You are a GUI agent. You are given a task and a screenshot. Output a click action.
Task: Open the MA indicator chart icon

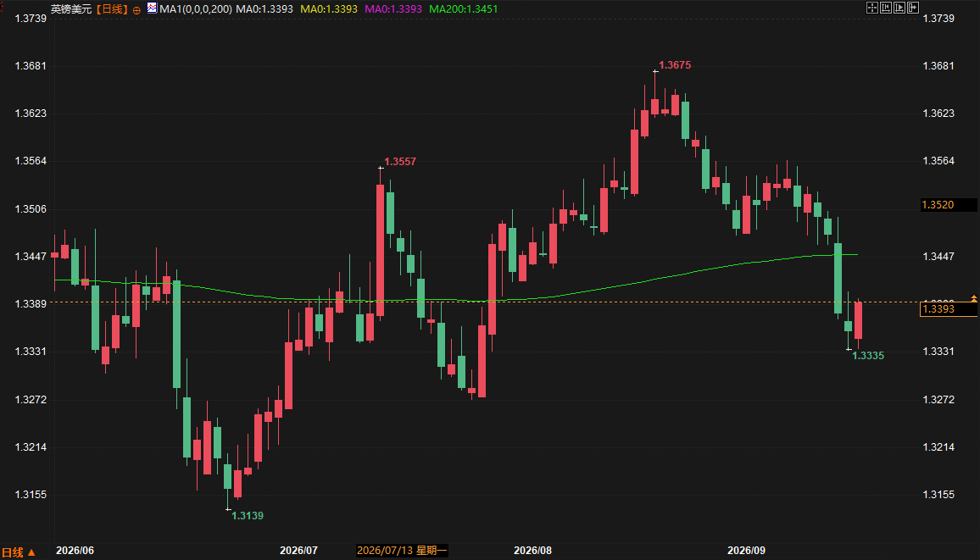(x=152, y=8)
